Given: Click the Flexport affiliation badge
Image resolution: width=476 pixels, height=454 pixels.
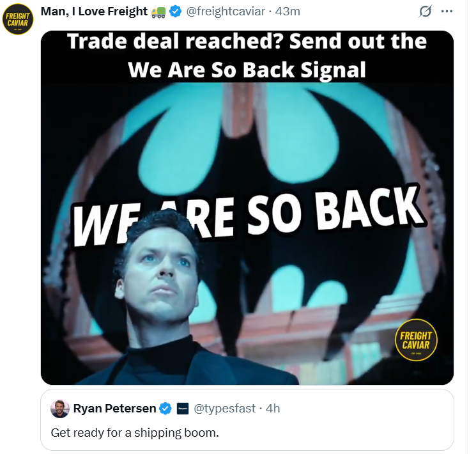Looking at the screenshot, I should (182, 408).
